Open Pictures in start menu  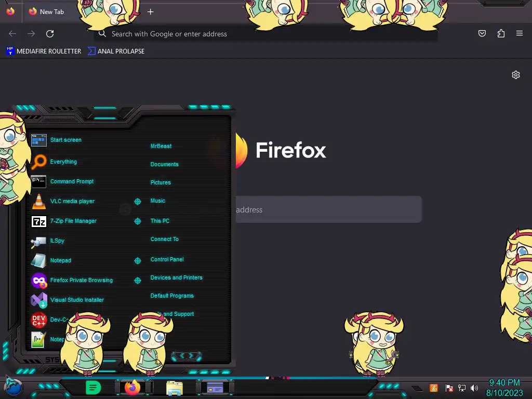161,182
